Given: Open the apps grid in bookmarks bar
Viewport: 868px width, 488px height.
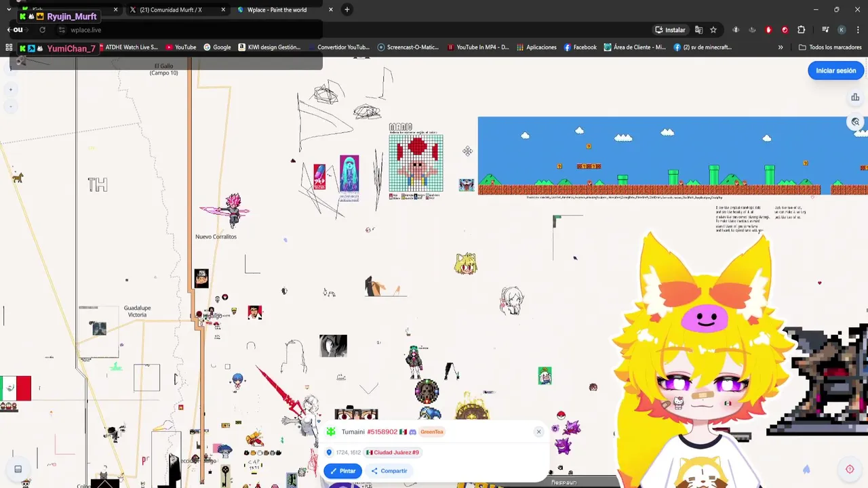Looking at the screenshot, I should [9, 47].
